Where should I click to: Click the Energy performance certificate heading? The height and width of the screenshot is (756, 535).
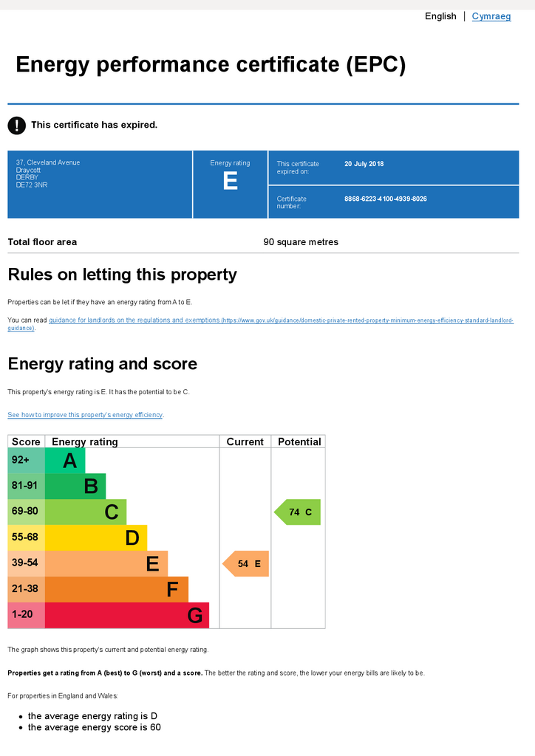(211, 65)
